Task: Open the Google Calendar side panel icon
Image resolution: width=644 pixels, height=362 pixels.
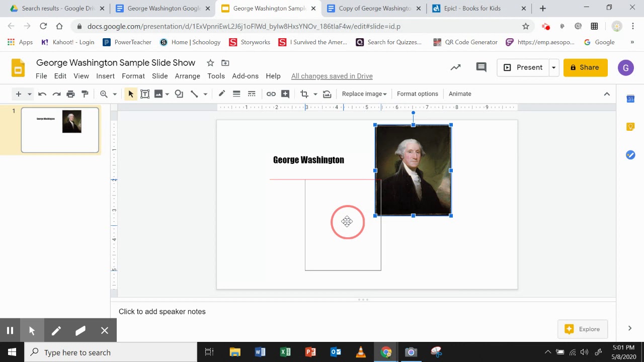Action: (630, 99)
